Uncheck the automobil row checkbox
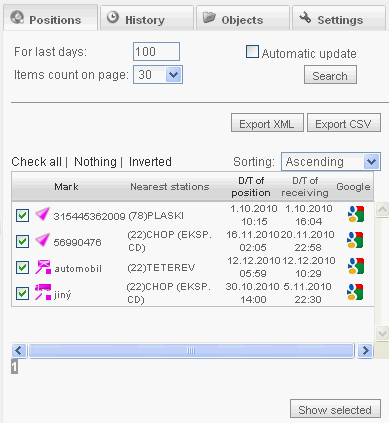 pos(22,267)
